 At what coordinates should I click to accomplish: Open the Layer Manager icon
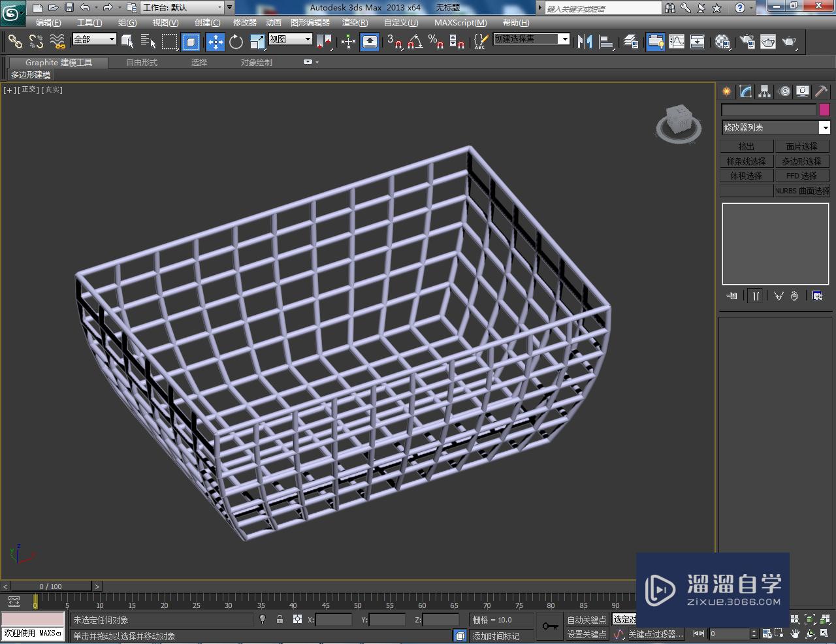630,42
